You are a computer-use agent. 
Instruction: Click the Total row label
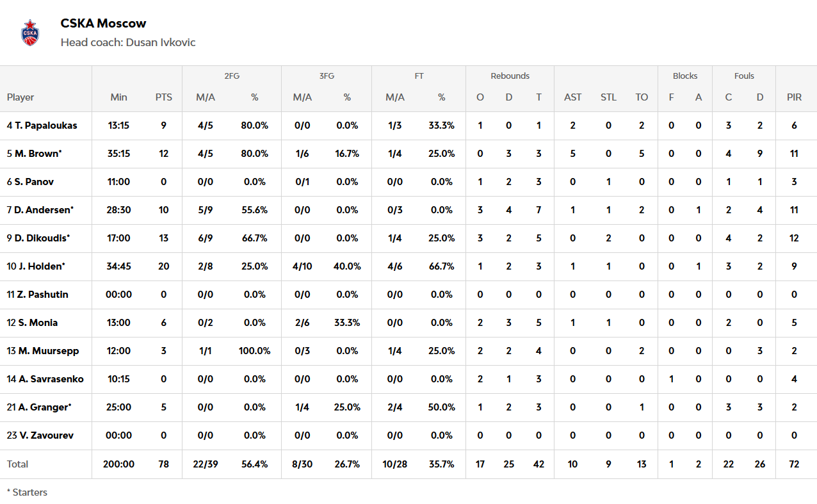pos(18,464)
